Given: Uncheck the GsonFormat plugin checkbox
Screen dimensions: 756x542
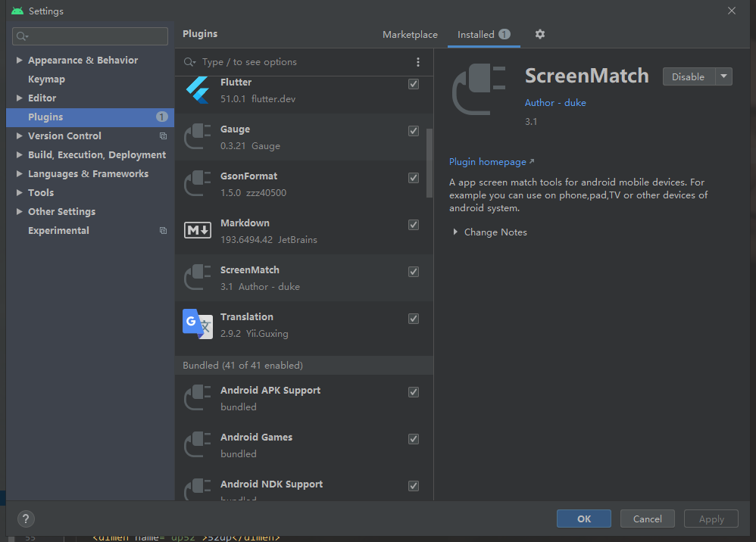Looking at the screenshot, I should 414,178.
